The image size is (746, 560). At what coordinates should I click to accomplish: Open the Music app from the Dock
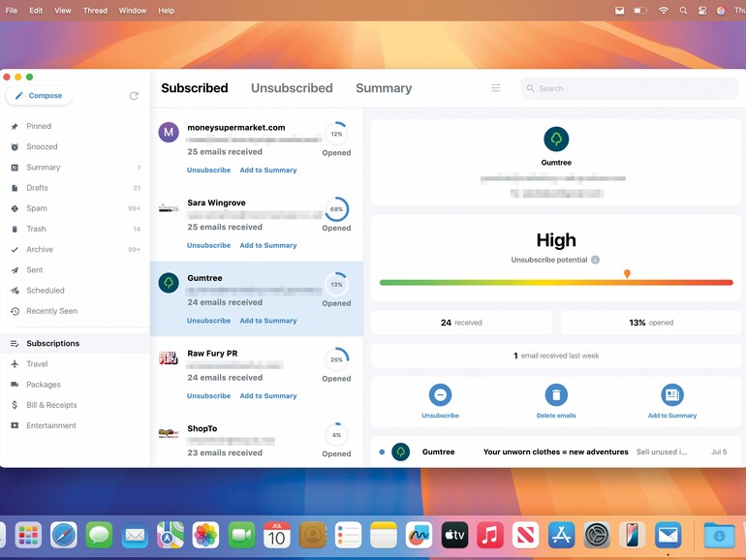click(490, 536)
